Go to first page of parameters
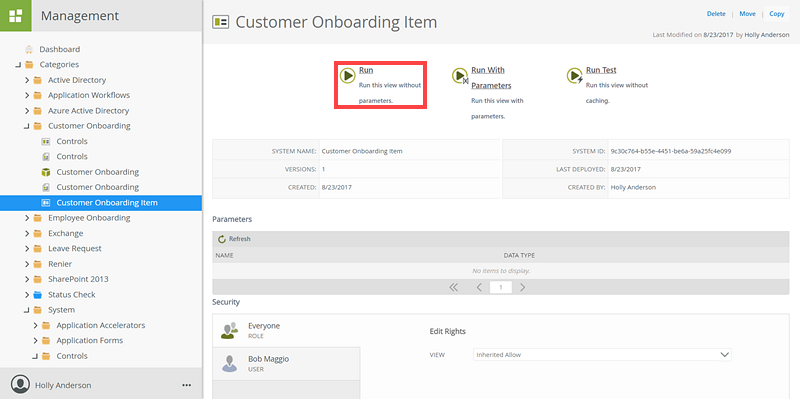 [454, 287]
